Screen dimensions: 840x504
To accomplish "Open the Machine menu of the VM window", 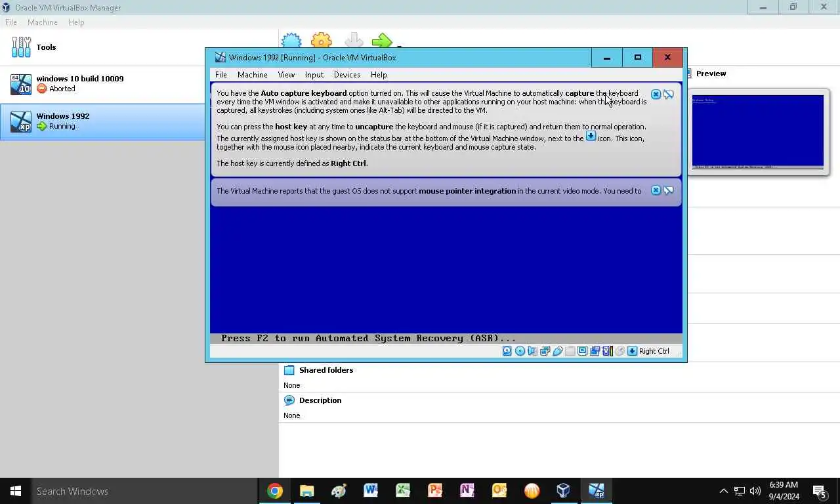I will pos(252,75).
